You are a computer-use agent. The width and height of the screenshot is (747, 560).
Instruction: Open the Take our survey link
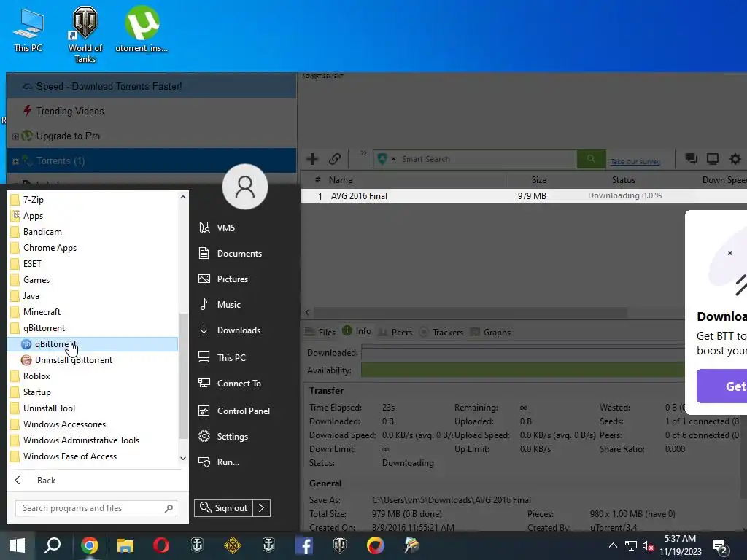(x=635, y=162)
